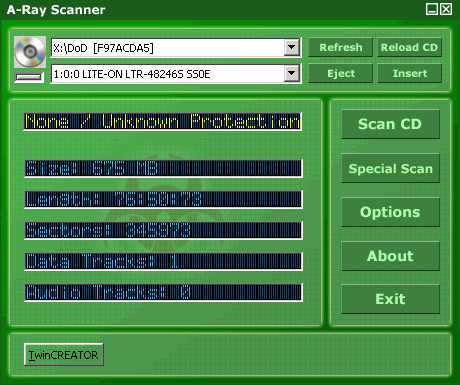Click the X:\DoD [F97ACDA5] volume field
The image size is (460, 385).
coord(176,48)
